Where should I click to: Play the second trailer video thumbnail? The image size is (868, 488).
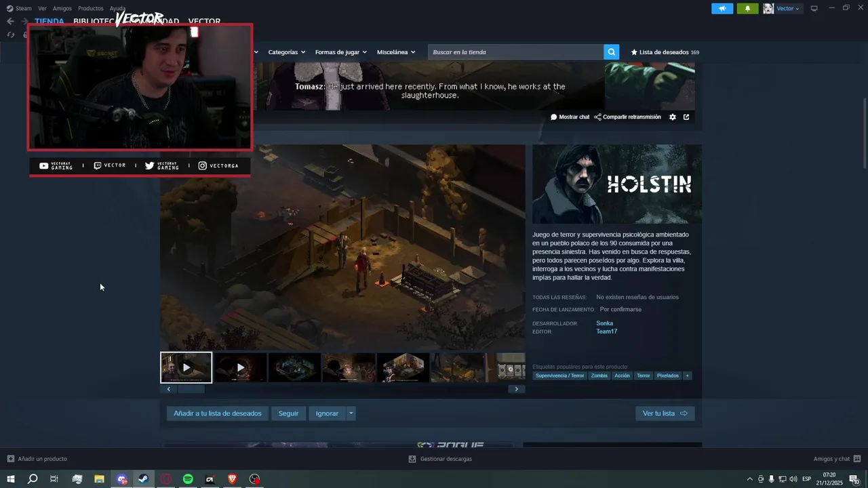[240, 367]
